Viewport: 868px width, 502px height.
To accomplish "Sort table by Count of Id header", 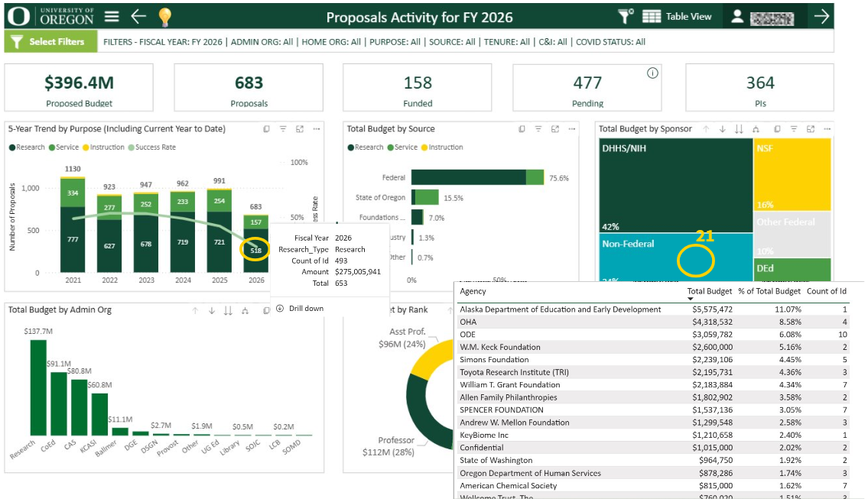I will 827,291.
